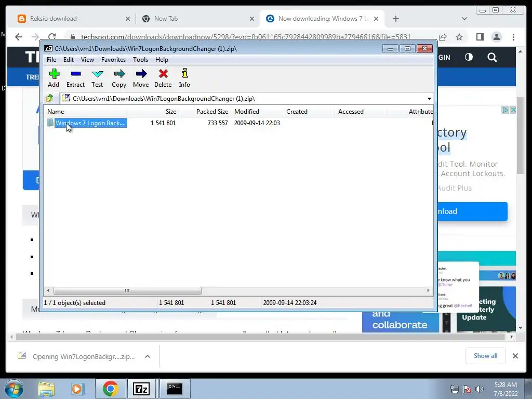Share this page from Chrome
The width and height of the screenshot is (532, 399).
[443, 37]
